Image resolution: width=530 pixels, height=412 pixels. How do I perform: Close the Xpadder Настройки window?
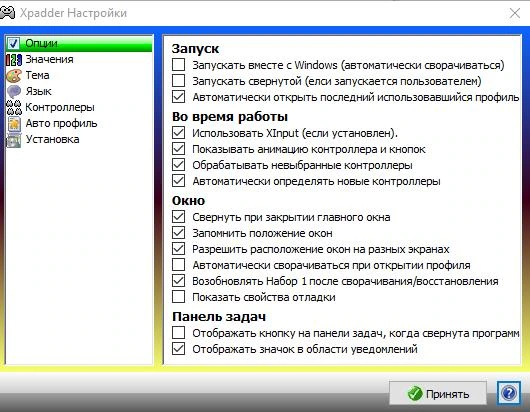tap(515, 13)
